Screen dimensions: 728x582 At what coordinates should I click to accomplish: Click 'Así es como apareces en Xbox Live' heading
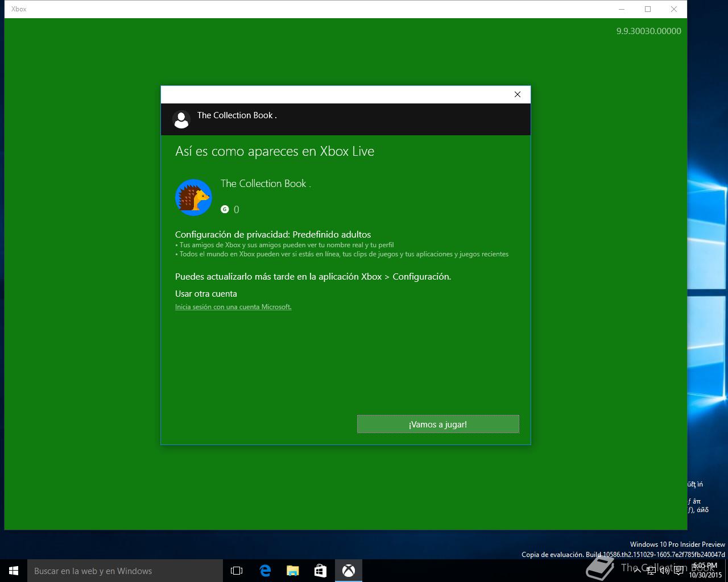pos(275,151)
